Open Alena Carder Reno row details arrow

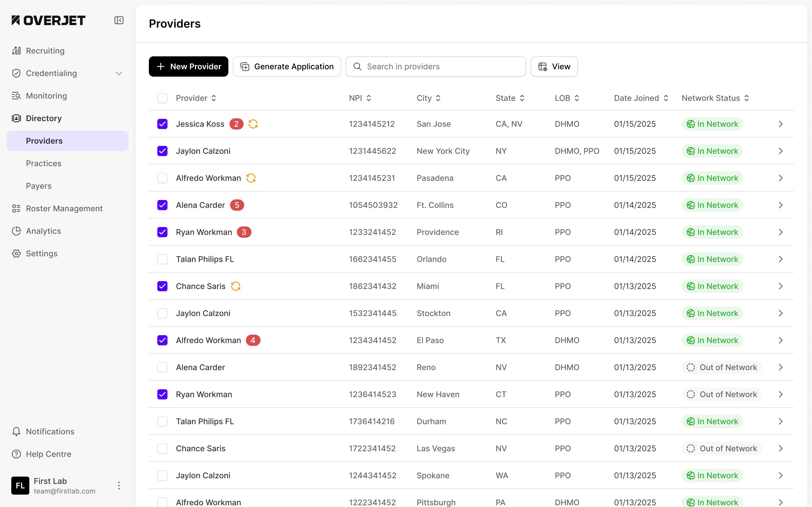coord(780,368)
